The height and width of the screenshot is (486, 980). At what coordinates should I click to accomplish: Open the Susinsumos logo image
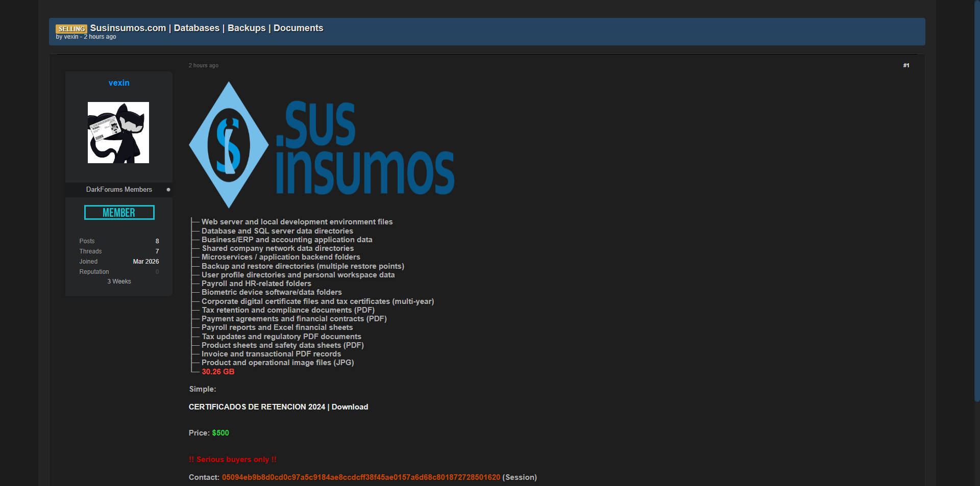point(322,145)
